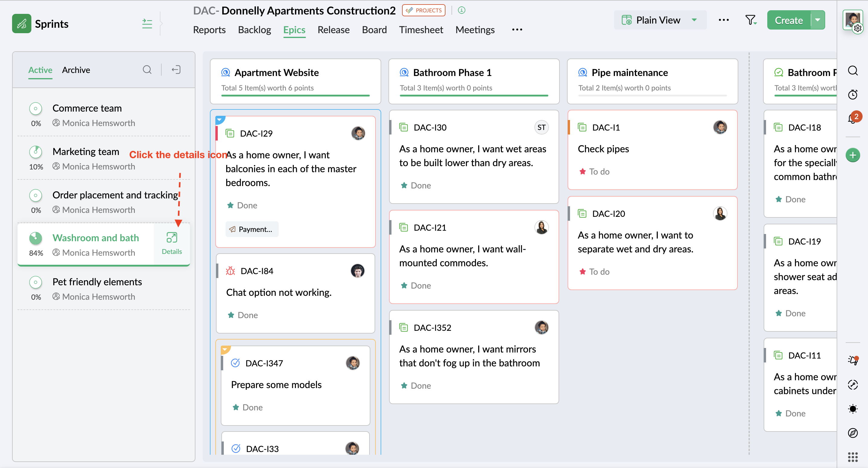Open the Release tab
This screenshot has height=468, width=868.
[x=334, y=30]
